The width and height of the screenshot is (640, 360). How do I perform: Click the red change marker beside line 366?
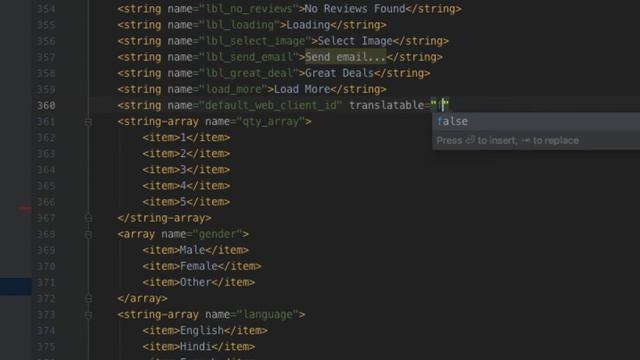[x=24, y=209]
